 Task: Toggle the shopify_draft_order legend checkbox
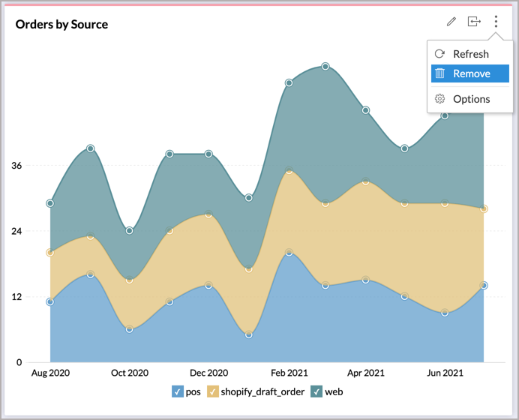click(212, 391)
